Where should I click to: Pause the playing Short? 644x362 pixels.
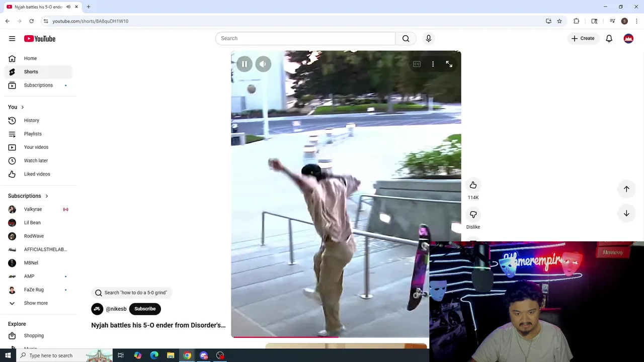click(245, 64)
